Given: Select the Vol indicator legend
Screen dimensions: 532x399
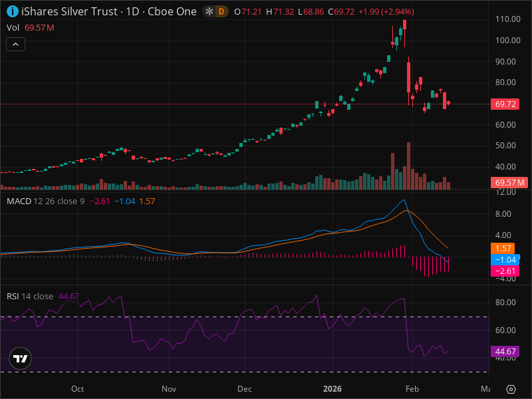Looking at the screenshot, I should (13, 28).
